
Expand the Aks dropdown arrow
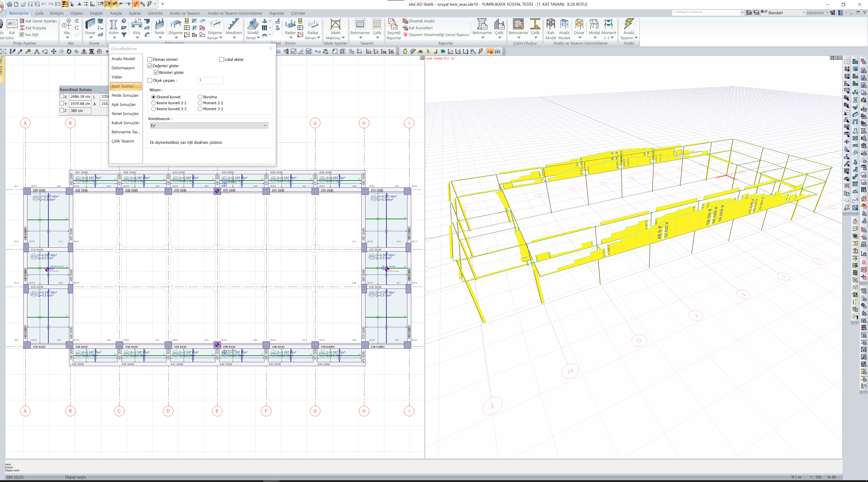(67, 38)
